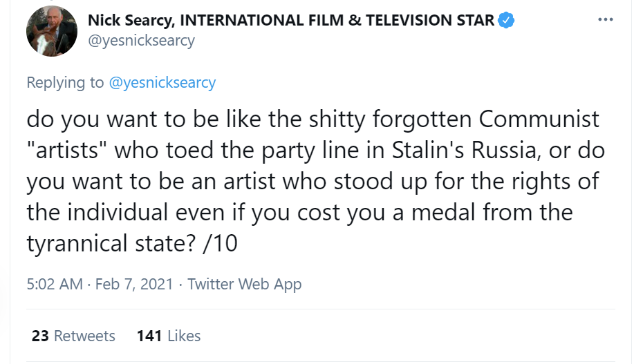
Task: Click the display name starting with Nick Searcy
Action: pos(290,21)
